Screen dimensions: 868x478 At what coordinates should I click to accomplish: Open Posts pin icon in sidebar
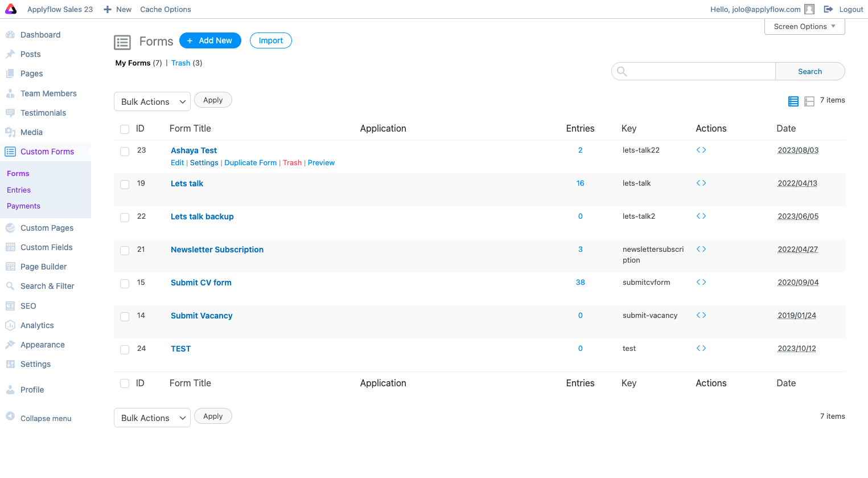(x=10, y=54)
